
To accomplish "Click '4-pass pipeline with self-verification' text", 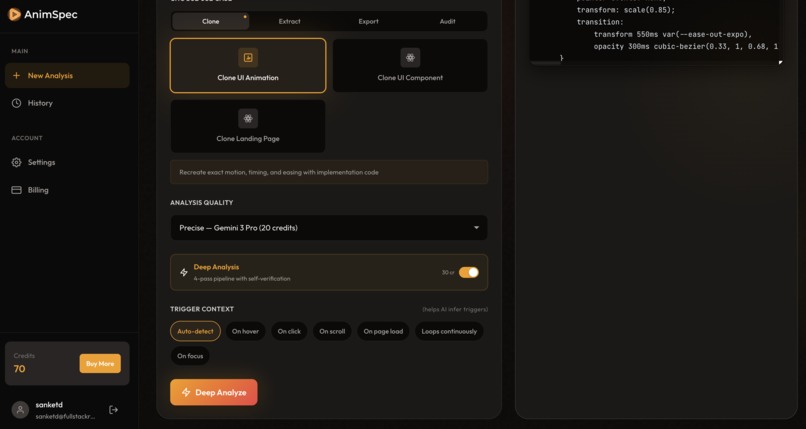I will tap(242, 278).
